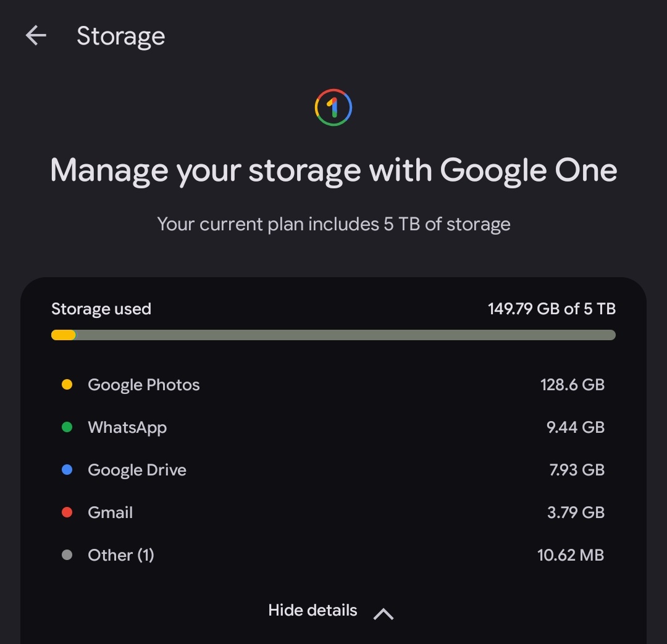Click the Manage your storage with Google One heading

[x=333, y=171]
